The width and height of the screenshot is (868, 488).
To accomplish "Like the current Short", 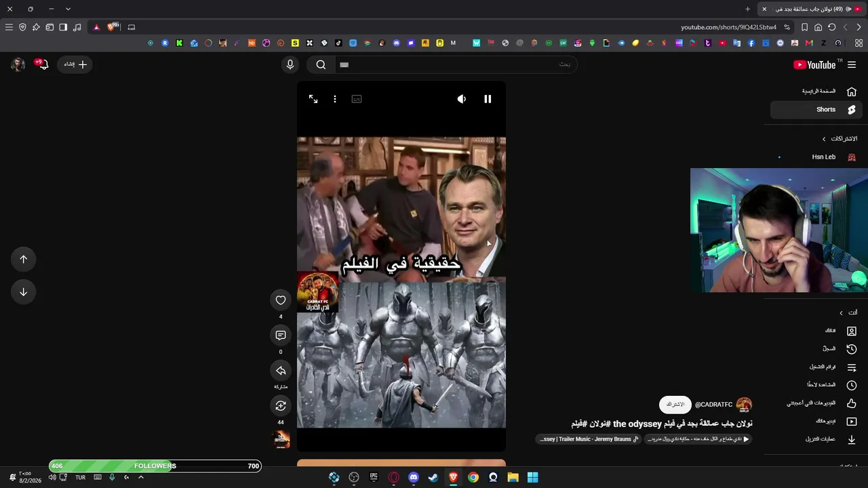I will (281, 300).
